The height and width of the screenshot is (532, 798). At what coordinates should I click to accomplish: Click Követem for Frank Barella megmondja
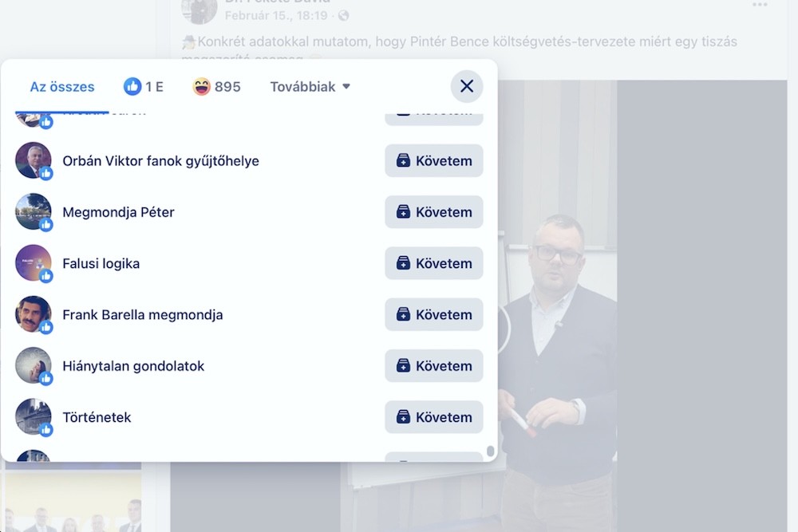point(434,314)
